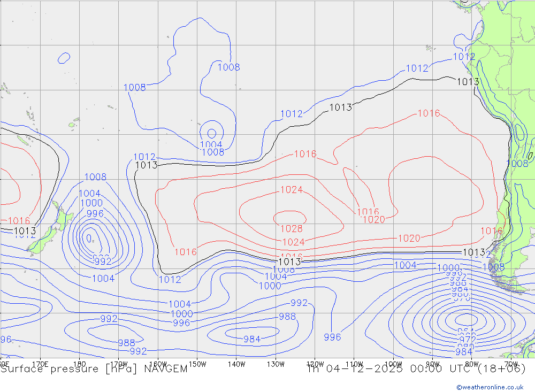Select the 130W longitude axis label
Viewport: 535px width, 392px height.
(x=276, y=364)
